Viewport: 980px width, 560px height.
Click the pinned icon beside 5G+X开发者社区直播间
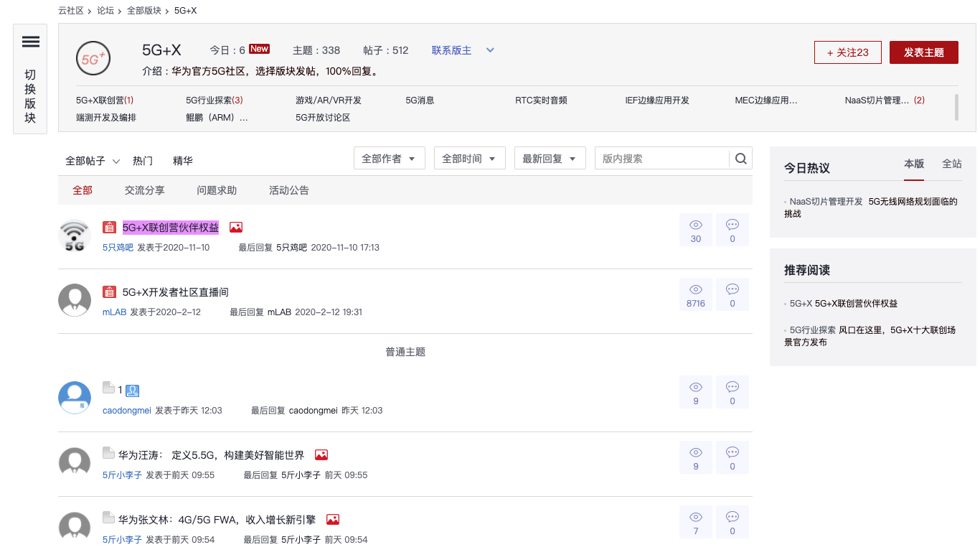(109, 292)
